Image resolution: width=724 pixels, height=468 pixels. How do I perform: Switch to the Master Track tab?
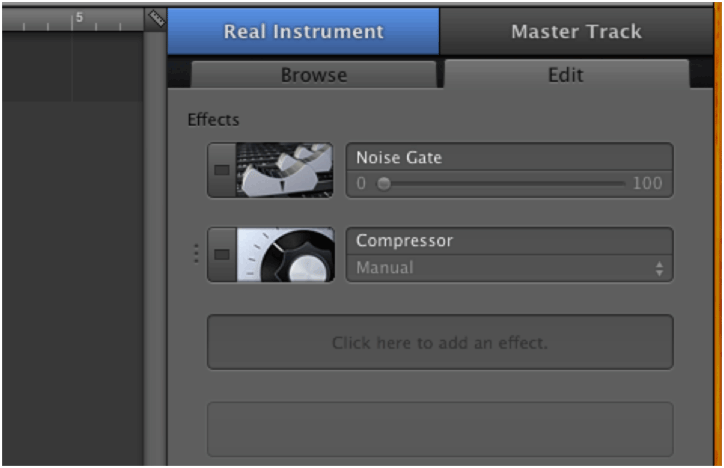coord(576,31)
